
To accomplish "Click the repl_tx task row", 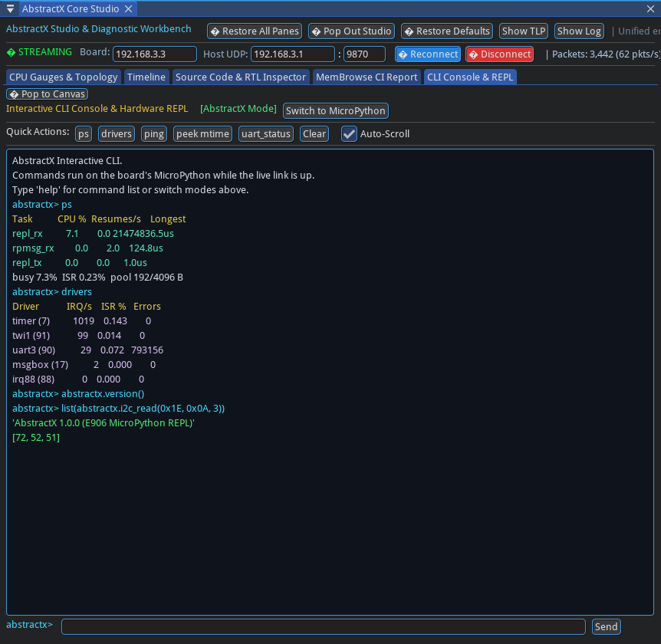I will point(79,262).
